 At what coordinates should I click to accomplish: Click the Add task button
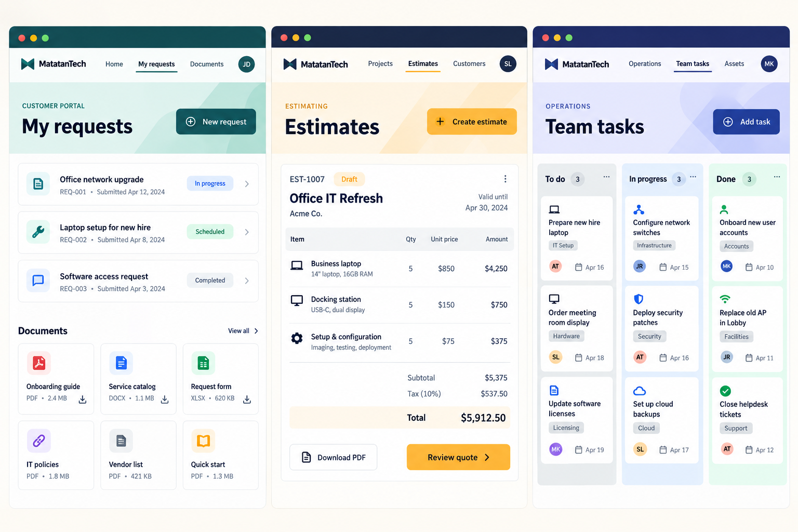(746, 122)
